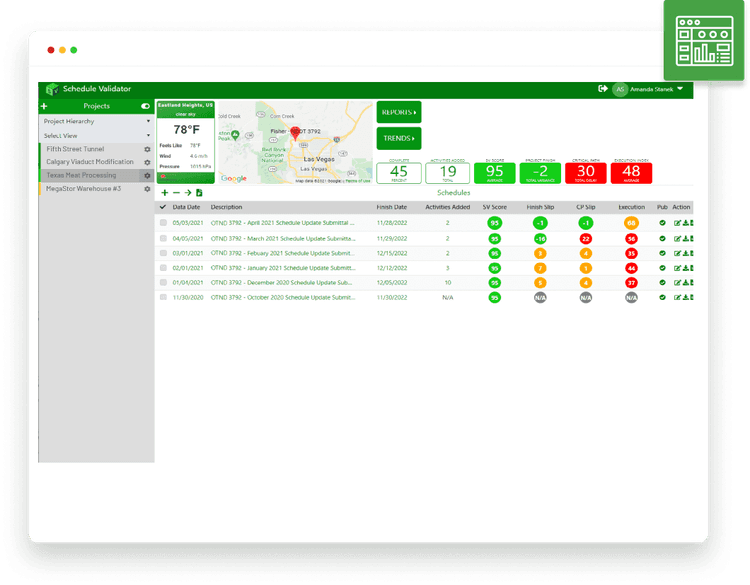750x585 pixels.
Task: Add a schedule using the green plus icon
Action: pos(165,193)
